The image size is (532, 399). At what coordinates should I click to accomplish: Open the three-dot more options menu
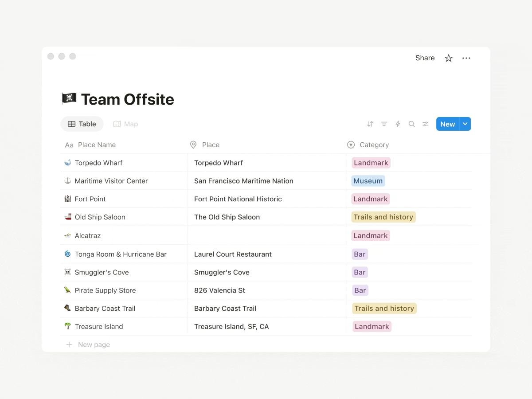tap(466, 58)
